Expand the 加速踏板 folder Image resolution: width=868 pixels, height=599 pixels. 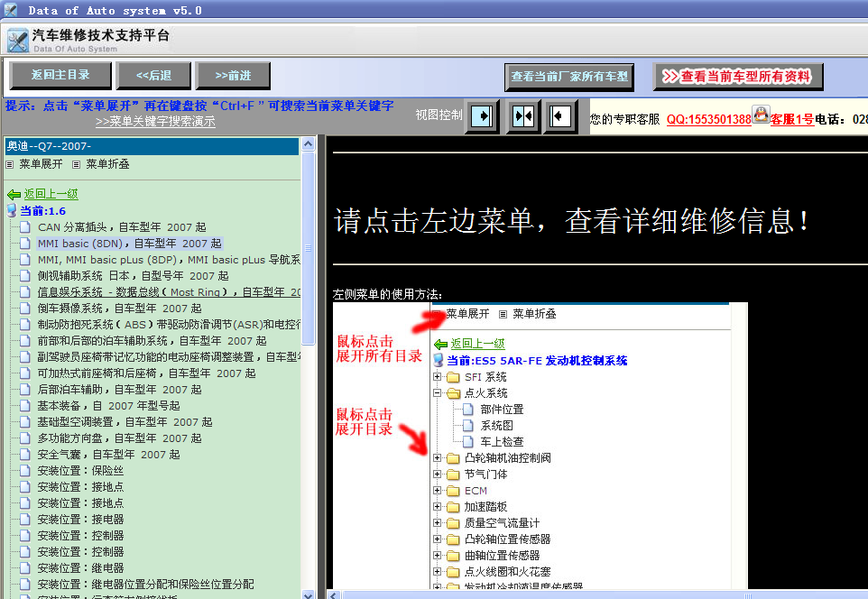click(x=438, y=507)
